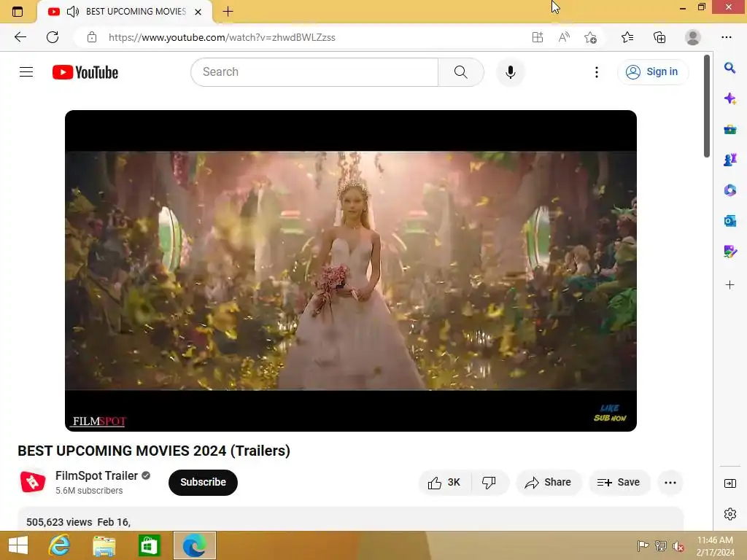This screenshot has width=747, height=560.
Task: Share the video
Action: tap(549, 483)
